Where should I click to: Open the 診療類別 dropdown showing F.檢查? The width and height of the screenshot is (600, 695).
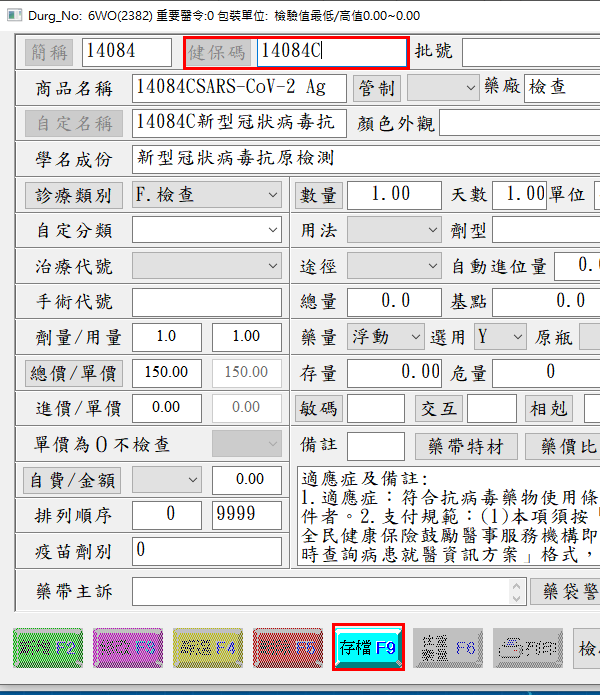pyautogui.click(x=207, y=195)
